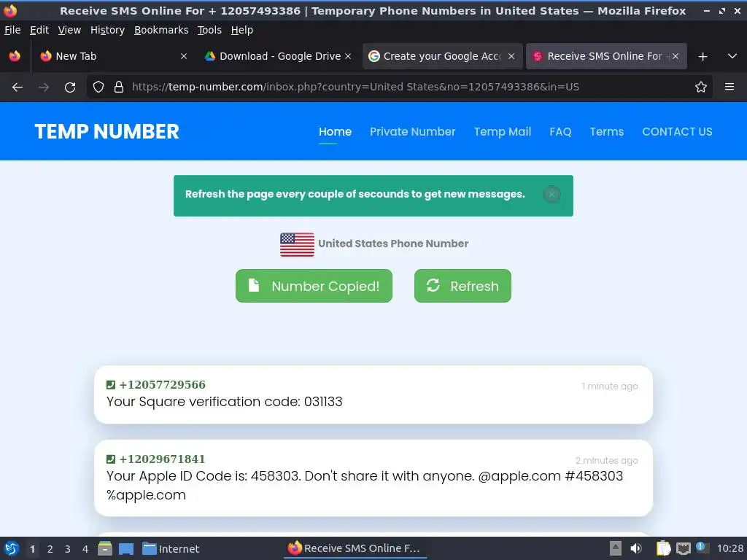The width and height of the screenshot is (747, 560).
Task: Go back to the previous page
Action: tap(18, 87)
